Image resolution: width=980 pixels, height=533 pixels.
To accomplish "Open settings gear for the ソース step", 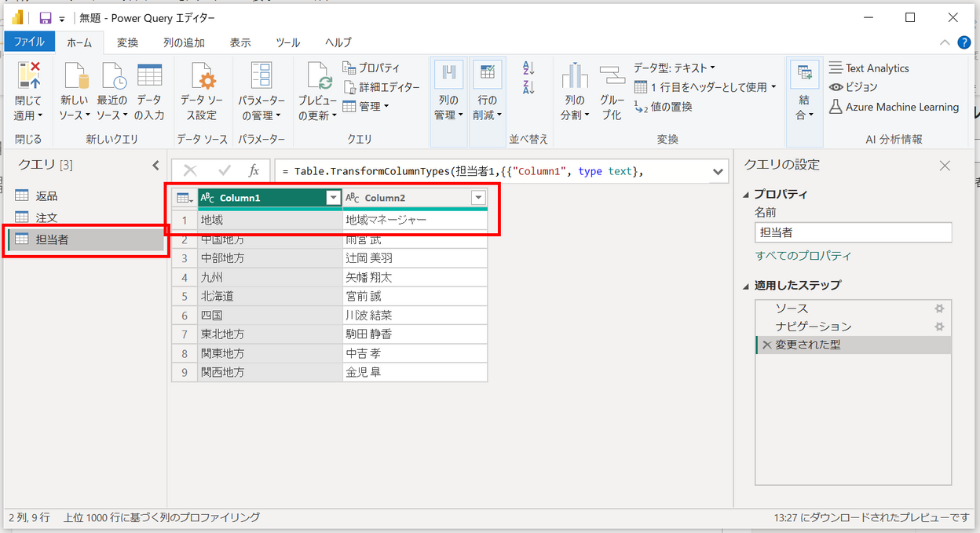I will coord(939,308).
